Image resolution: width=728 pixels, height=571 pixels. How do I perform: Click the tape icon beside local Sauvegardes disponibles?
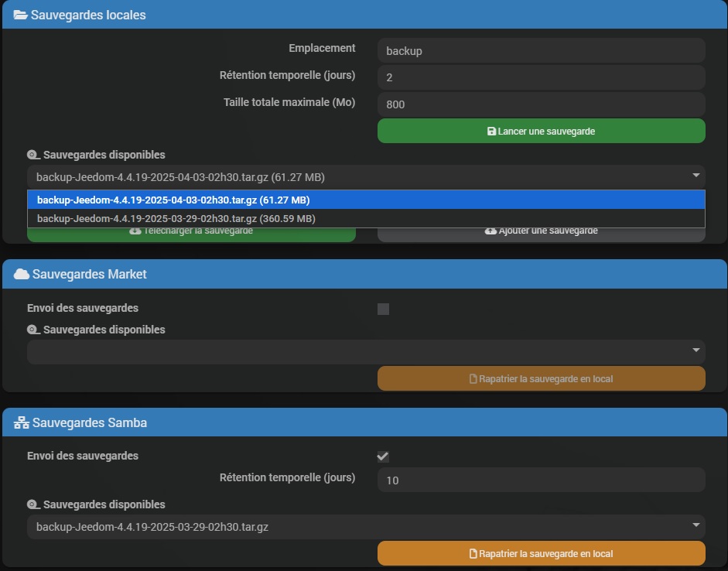(x=33, y=155)
